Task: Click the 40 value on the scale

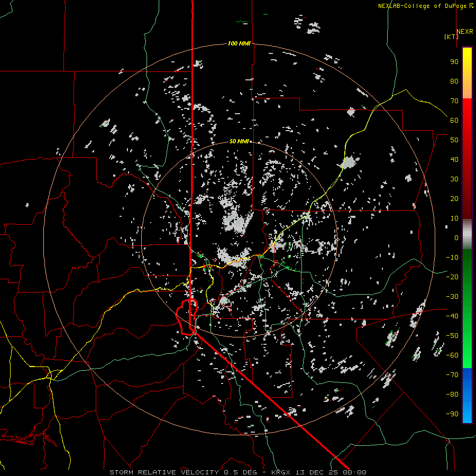Action: (x=454, y=160)
